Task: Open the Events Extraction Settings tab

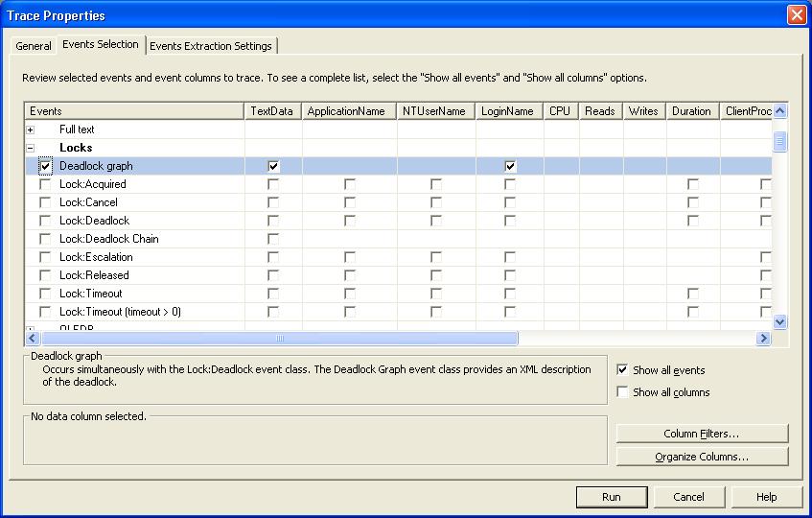Action: (211, 46)
